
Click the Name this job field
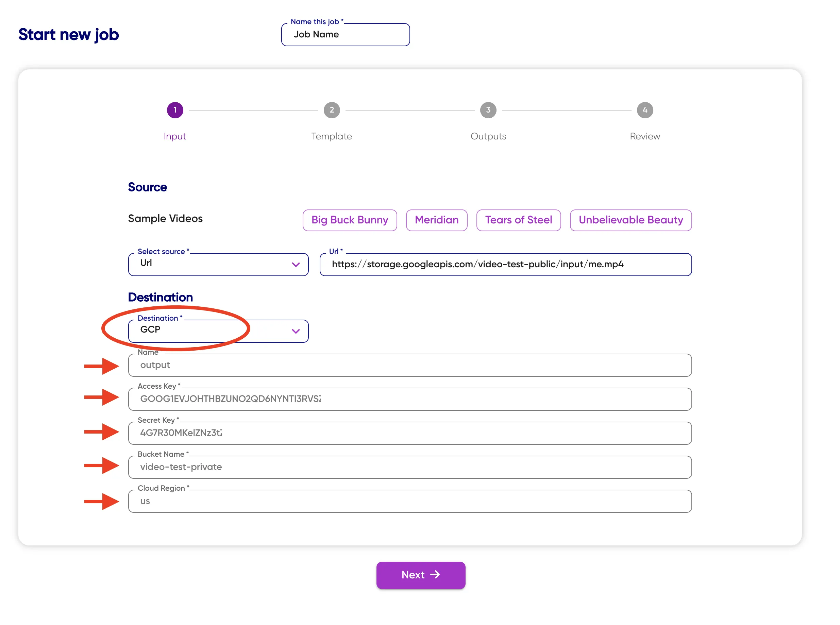[345, 34]
